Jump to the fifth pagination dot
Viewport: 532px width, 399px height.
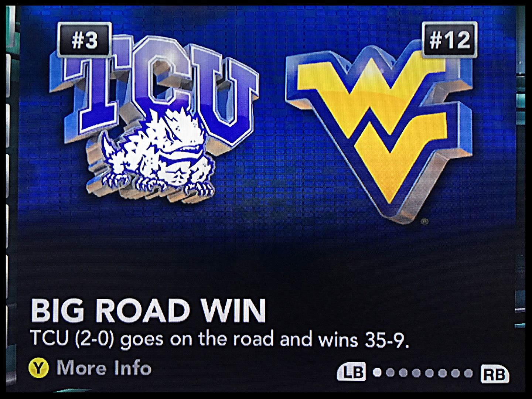point(429,373)
